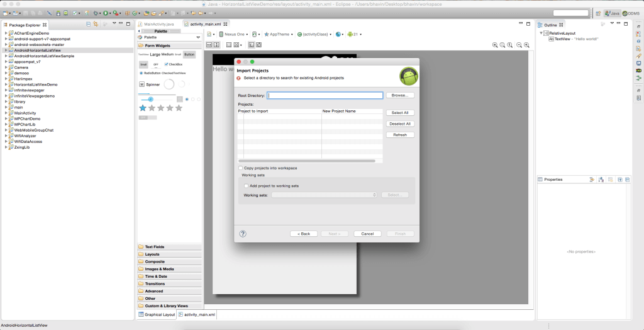
Task: Click the Open Perspective icon
Action: point(597,13)
